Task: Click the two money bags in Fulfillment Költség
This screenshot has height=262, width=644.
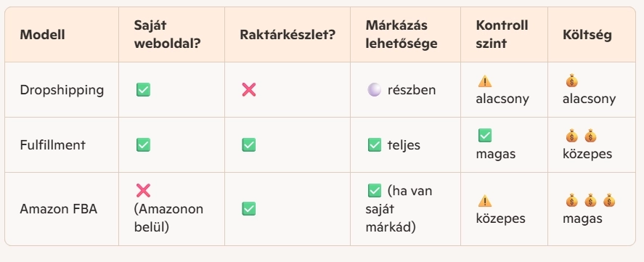Action: [x=581, y=136]
